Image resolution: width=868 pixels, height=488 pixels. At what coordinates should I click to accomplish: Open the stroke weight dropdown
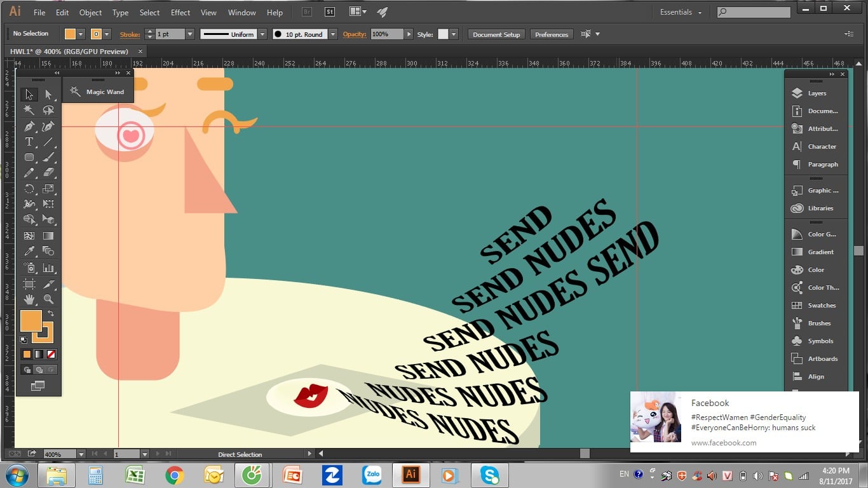click(x=191, y=34)
